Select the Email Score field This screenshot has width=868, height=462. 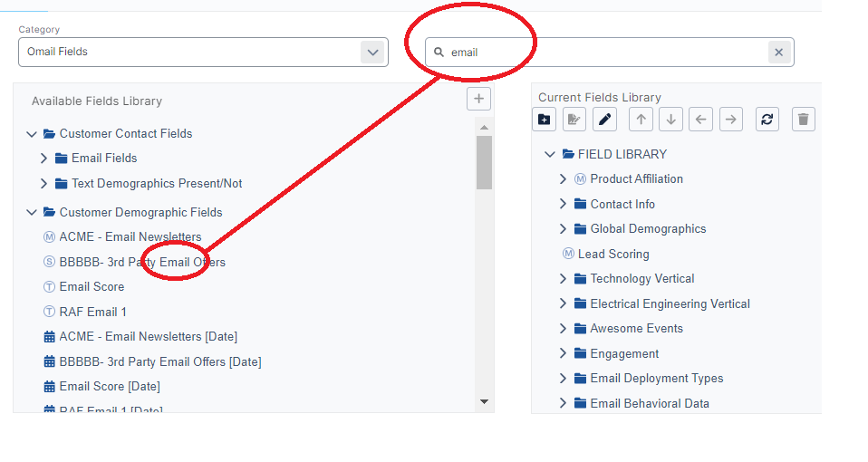pos(92,287)
